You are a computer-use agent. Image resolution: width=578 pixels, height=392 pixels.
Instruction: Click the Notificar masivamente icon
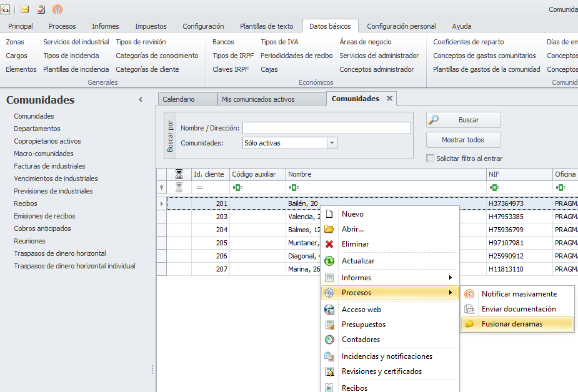point(469,294)
